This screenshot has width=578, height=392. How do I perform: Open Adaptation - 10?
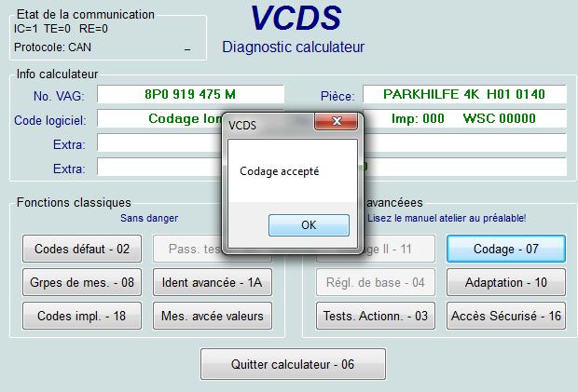point(505,282)
